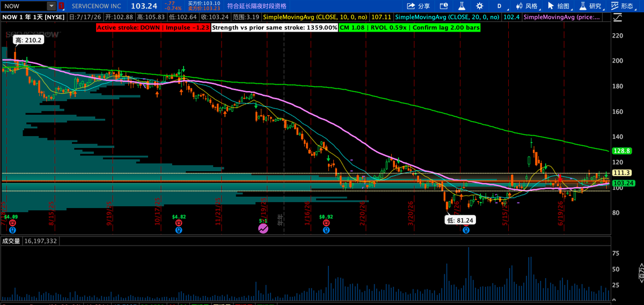Click the last price 103.24
Image resolution: width=644 pixels, height=305 pixels.
[143, 6]
